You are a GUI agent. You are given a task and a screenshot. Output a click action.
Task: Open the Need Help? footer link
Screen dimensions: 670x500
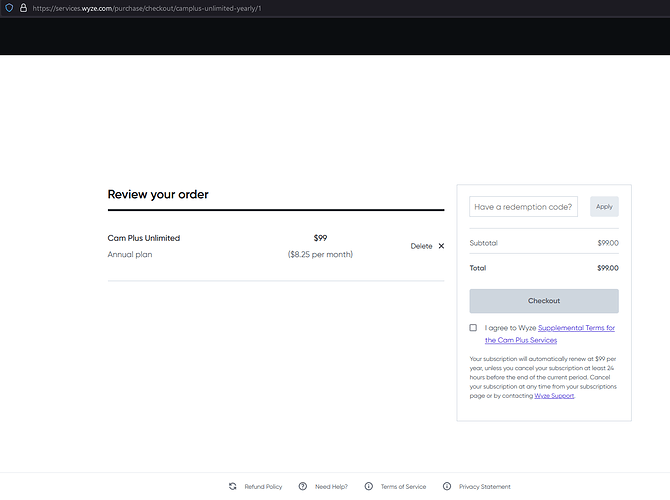pyautogui.click(x=331, y=487)
